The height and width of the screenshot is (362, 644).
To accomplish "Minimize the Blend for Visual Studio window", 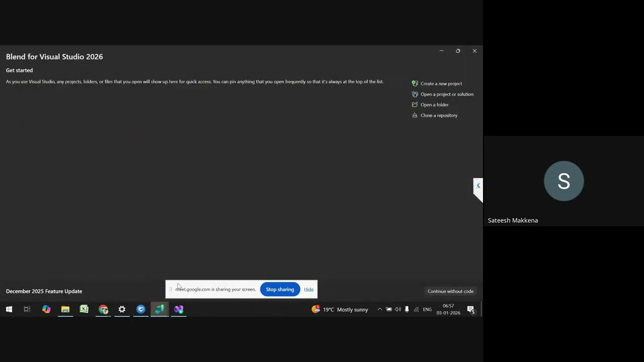I will coord(441,51).
